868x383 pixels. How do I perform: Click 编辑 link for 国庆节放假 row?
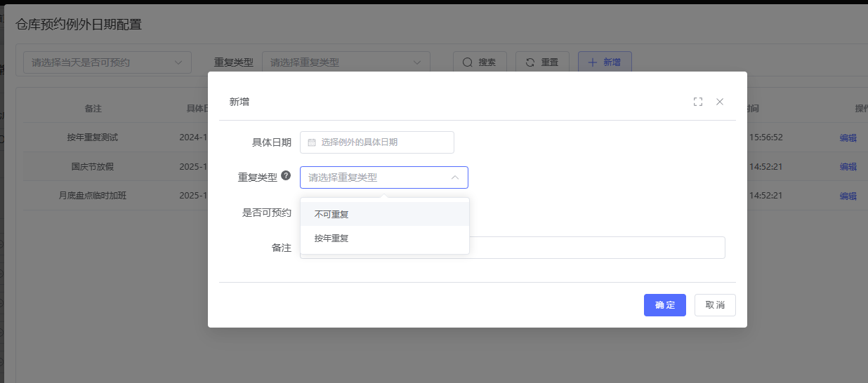tap(848, 167)
